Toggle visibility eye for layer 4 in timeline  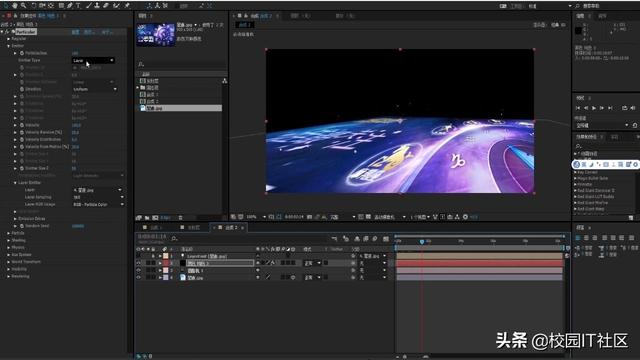pos(138,277)
